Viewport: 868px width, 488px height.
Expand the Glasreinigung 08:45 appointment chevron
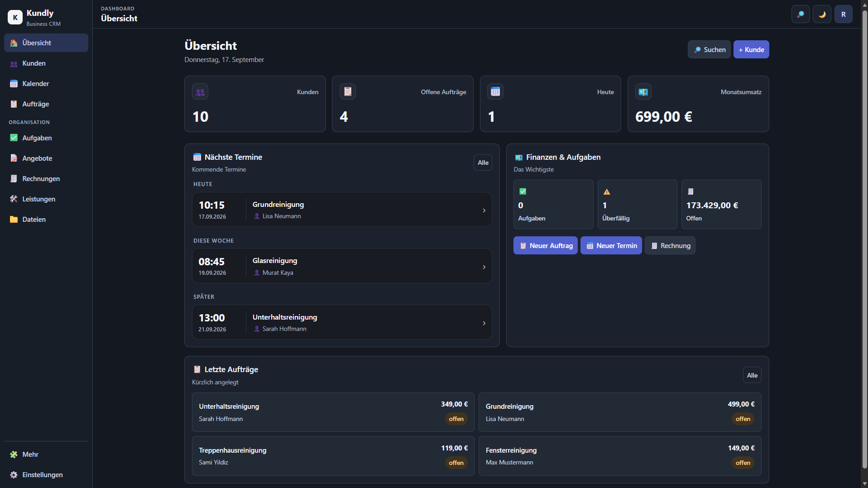(x=484, y=267)
